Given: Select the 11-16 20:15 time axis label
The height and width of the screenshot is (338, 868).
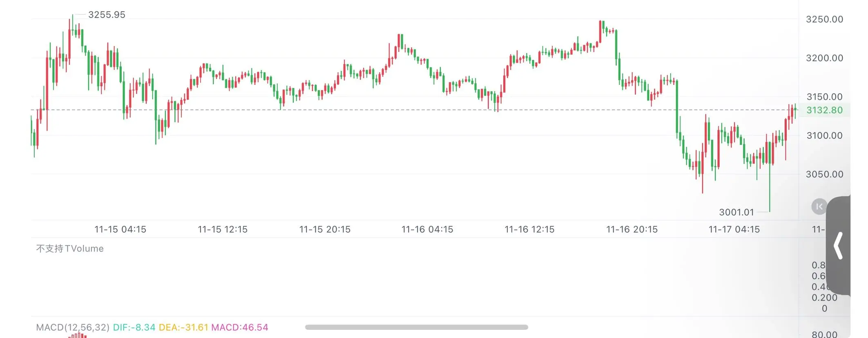Looking at the screenshot, I should coord(632,229).
